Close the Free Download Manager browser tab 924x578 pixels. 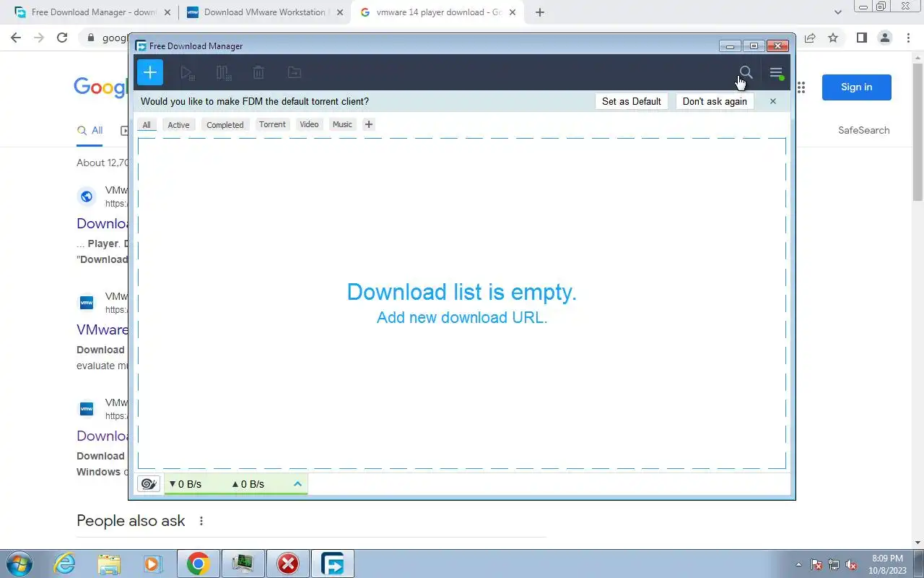167,12
